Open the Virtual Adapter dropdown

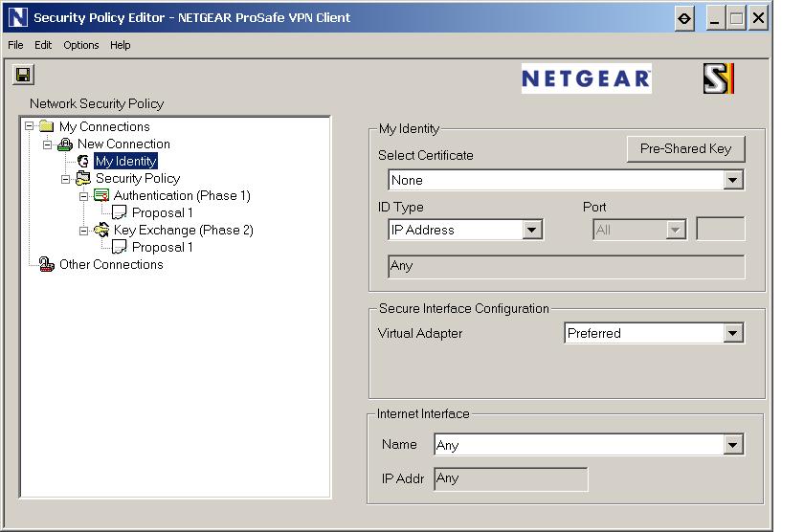[733, 333]
